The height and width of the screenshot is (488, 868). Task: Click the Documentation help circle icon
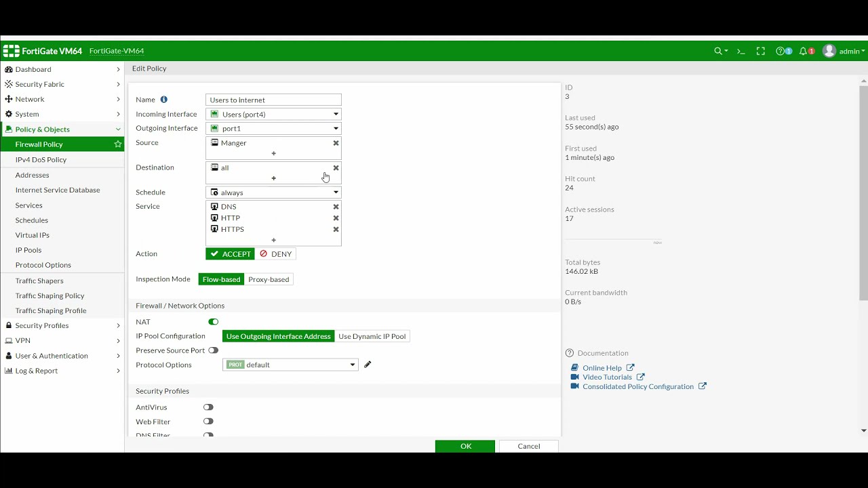(x=570, y=353)
